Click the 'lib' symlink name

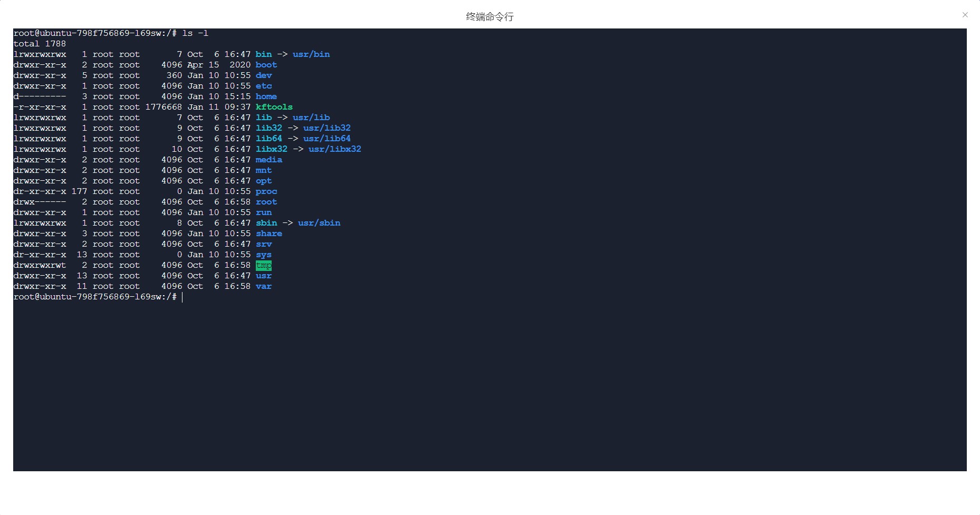point(264,118)
